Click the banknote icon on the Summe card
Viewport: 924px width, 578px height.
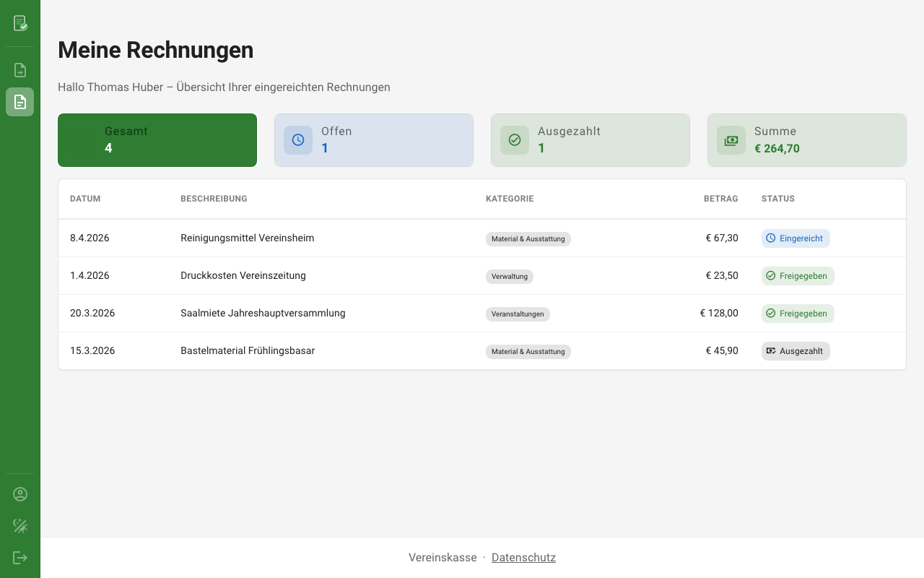(x=731, y=139)
